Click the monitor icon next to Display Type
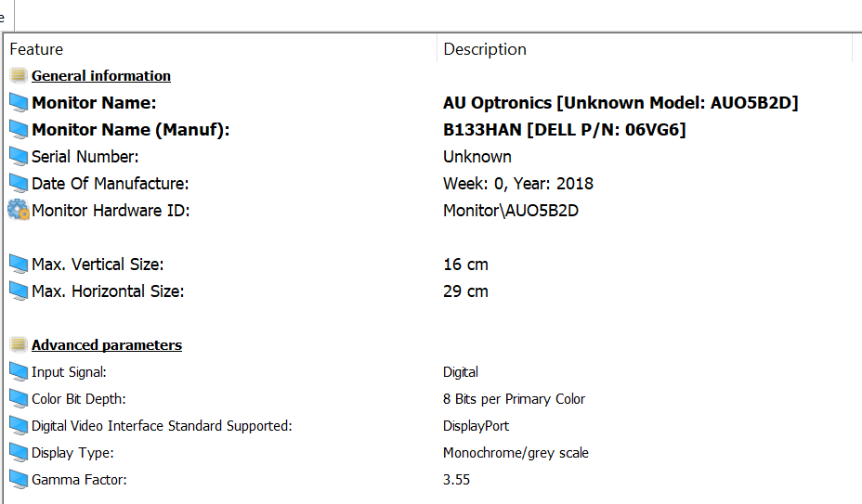 coord(19,453)
